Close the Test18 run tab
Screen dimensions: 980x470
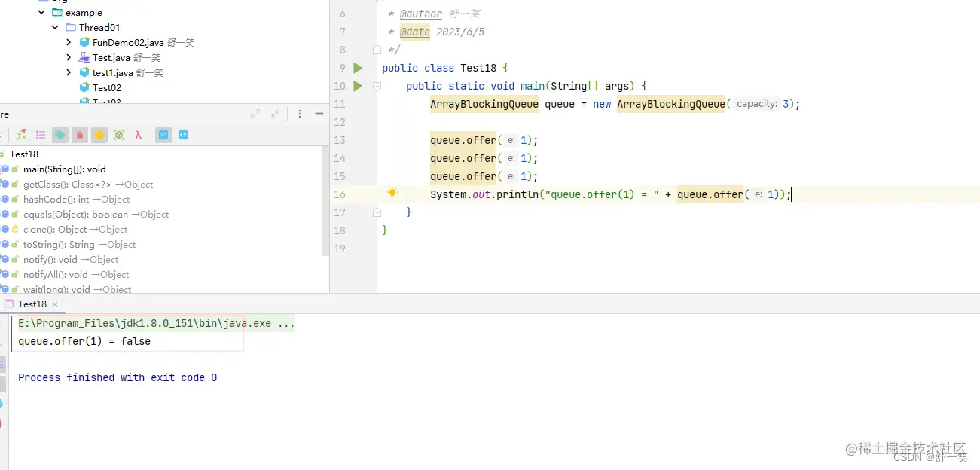(54, 304)
